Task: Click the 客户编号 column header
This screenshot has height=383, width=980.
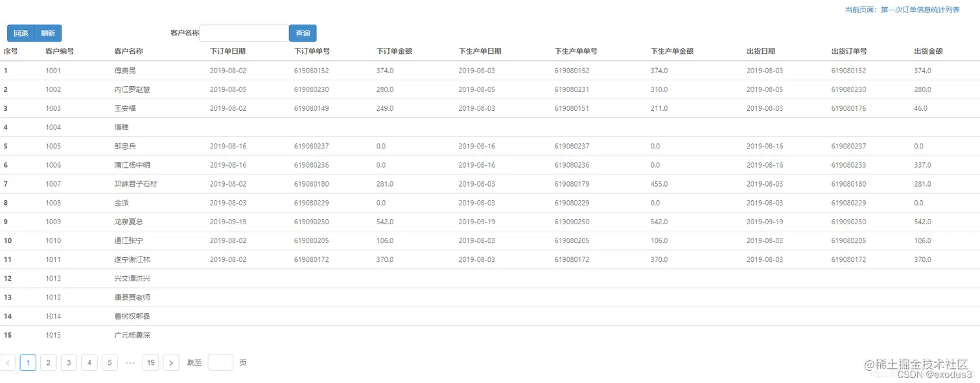Action: 60,51
